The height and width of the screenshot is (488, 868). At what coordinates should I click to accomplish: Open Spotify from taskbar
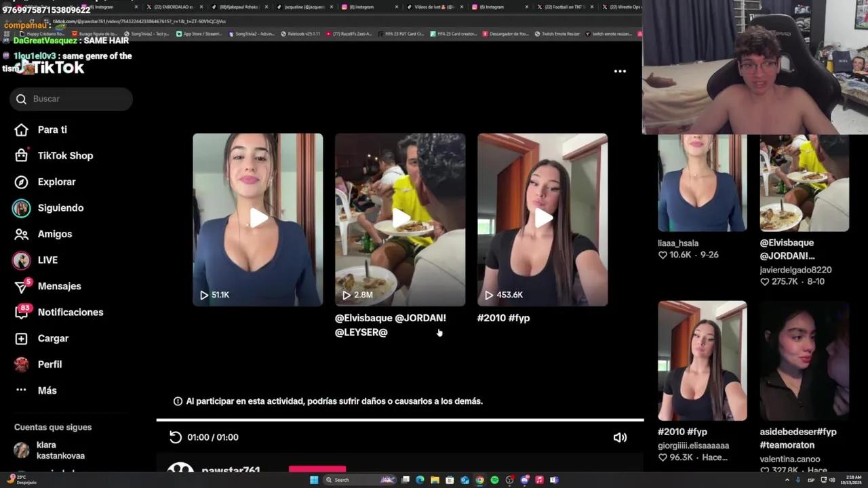tap(494, 480)
